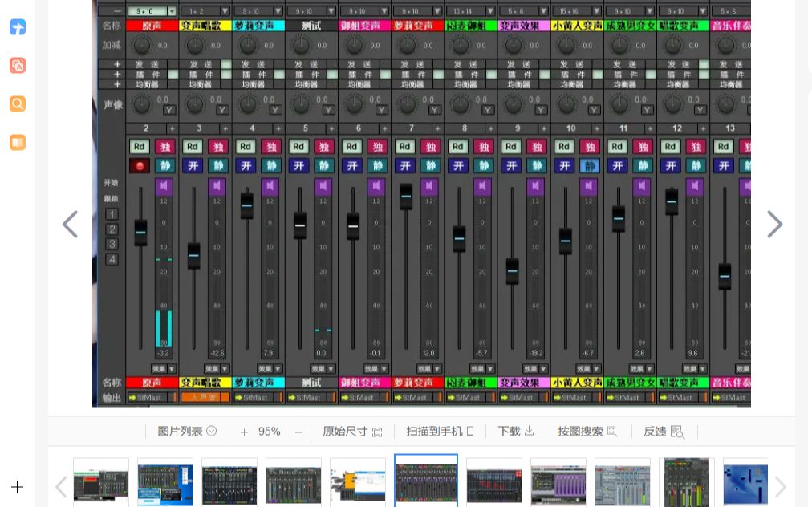This screenshot has height=507, width=812.
Task: Open 效果 dropdown under channel 7 fader
Action: [429, 369]
